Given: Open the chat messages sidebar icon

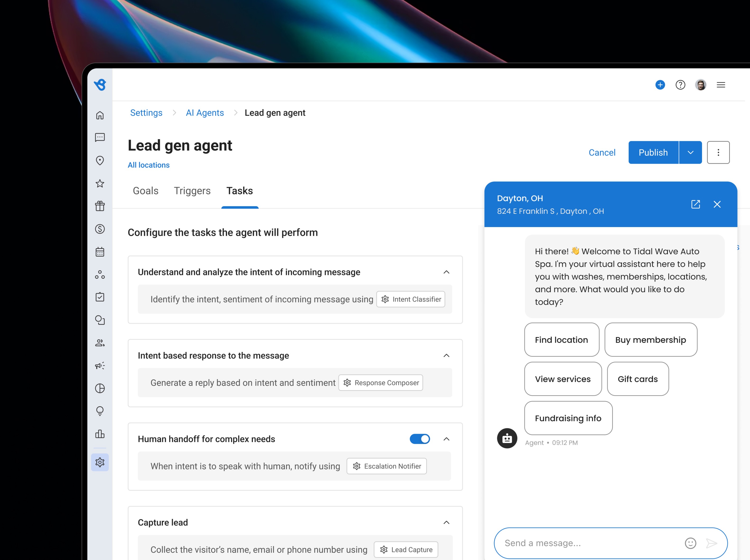Looking at the screenshot, I should pyautogui.click(x=100, y=137).
